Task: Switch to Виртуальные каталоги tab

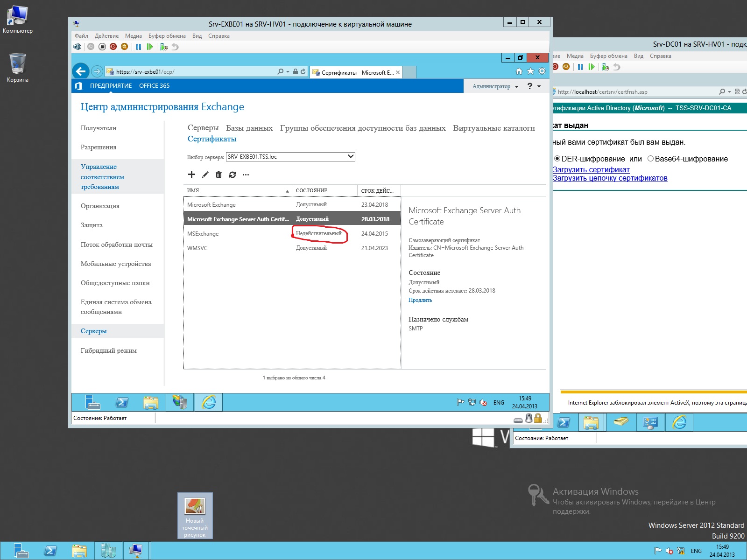Action: coord(494,128)
